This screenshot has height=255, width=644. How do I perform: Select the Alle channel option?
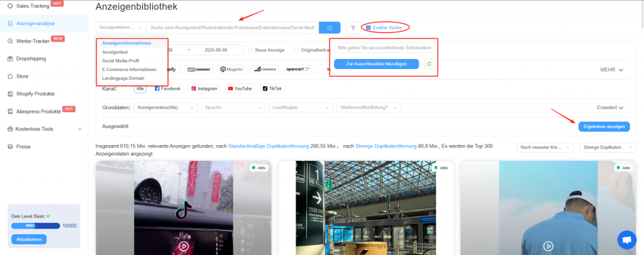pos(140,89)
